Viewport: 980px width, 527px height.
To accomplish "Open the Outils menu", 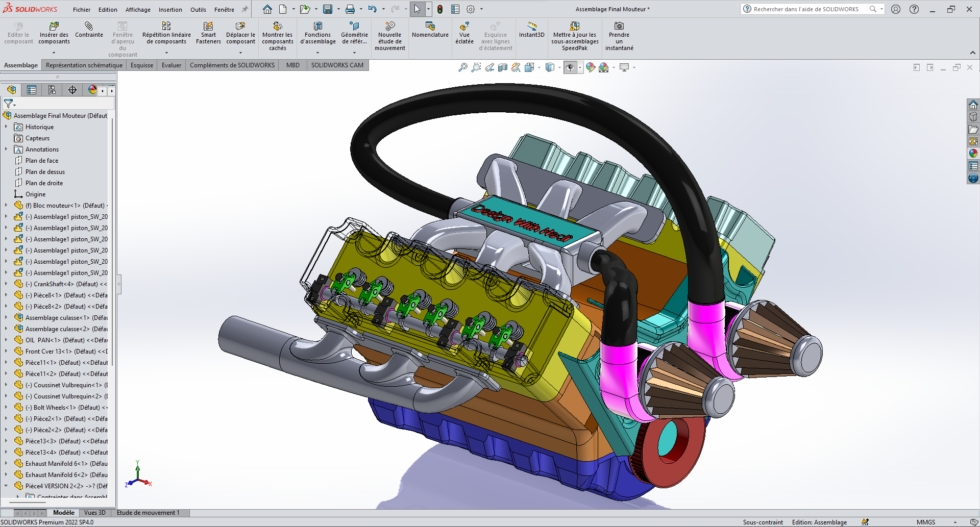I will (198, 10).
